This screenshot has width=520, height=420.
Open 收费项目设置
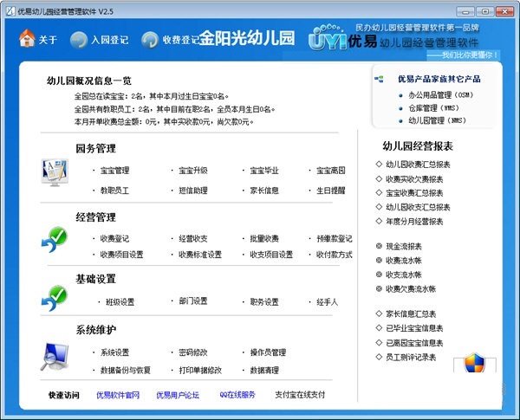121,255
